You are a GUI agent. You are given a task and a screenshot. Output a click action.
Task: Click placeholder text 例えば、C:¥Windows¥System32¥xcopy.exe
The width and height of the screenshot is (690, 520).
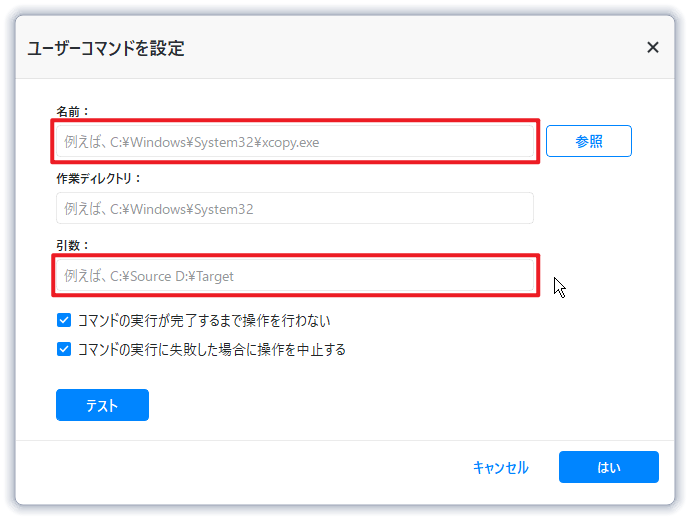[192, 142]
